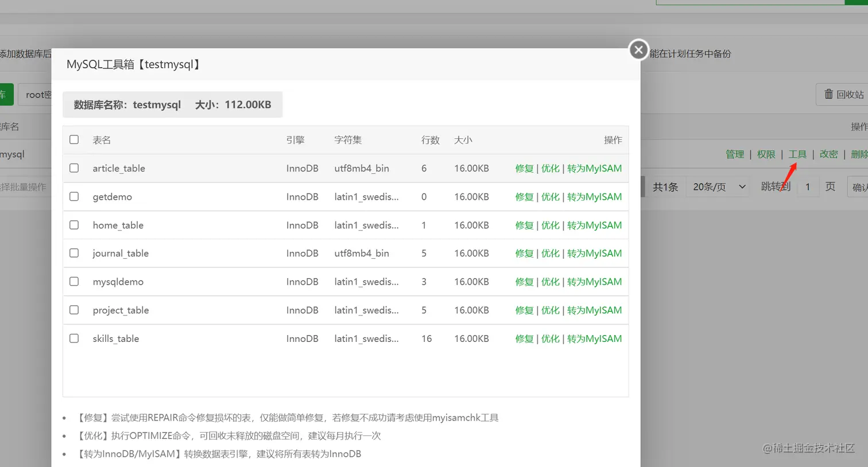868x467 pixels.
Task: Check the getdemo row checkbox
Action: 74,196
